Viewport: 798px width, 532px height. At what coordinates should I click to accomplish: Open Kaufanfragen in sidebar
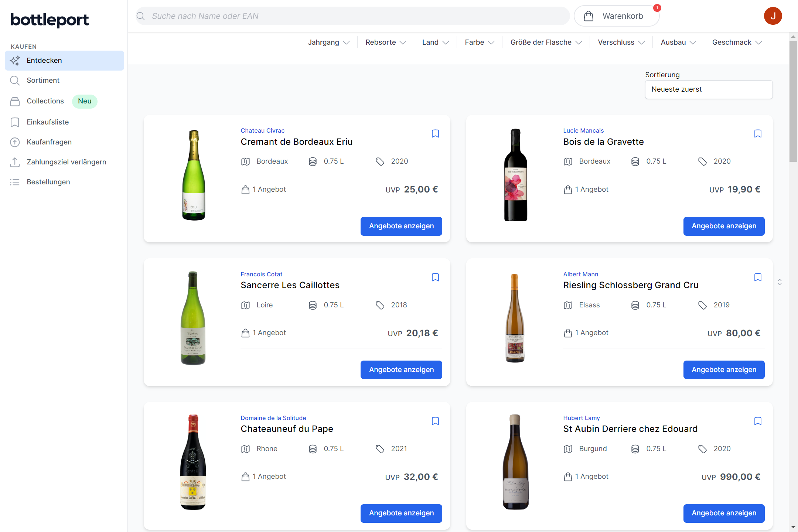click(x=64, y=142)
